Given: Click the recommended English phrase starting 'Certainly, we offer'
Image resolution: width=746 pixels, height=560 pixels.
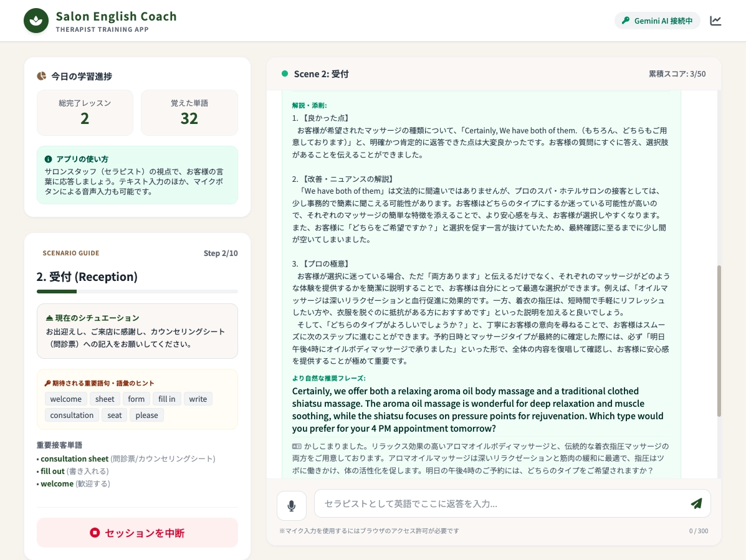Looking at the screenshot, I should tap(477, 410).
